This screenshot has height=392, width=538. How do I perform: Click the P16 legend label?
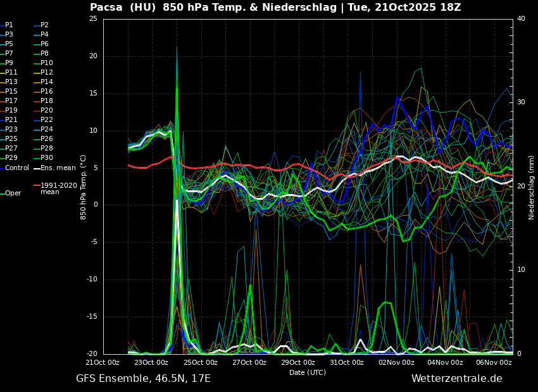point(47,92)
